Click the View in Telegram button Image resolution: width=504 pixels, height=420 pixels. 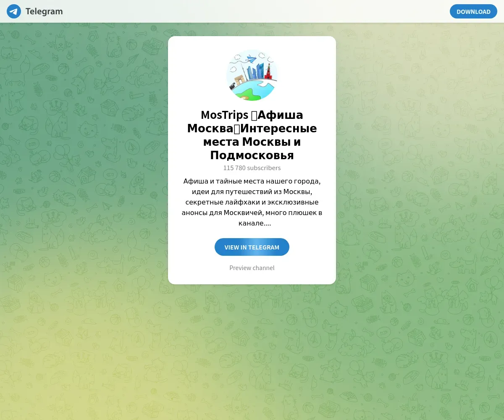tap(252, 247)
